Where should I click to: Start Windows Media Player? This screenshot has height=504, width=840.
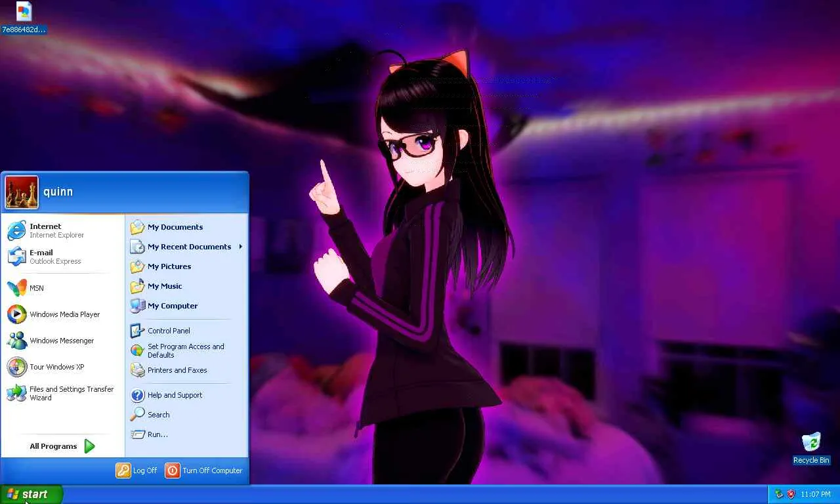[62, 314]
